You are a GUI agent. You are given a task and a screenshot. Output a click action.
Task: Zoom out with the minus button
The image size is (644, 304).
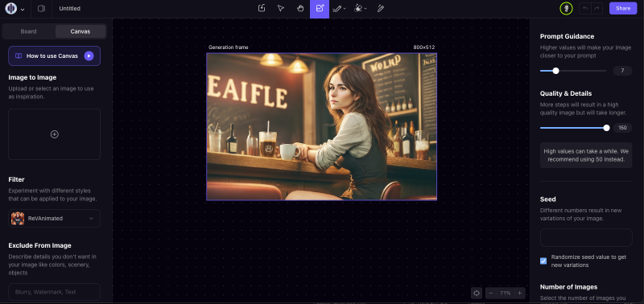[491, 293]
